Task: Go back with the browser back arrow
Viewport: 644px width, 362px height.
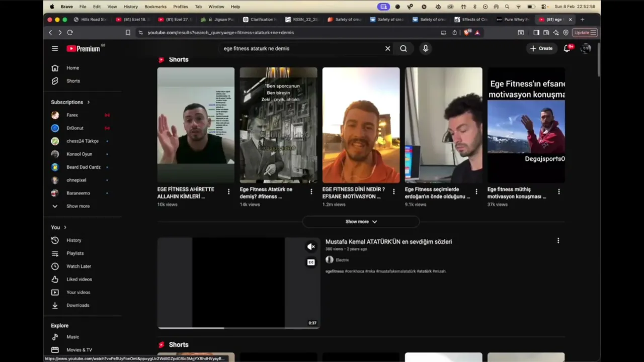Action: point(50,33)
